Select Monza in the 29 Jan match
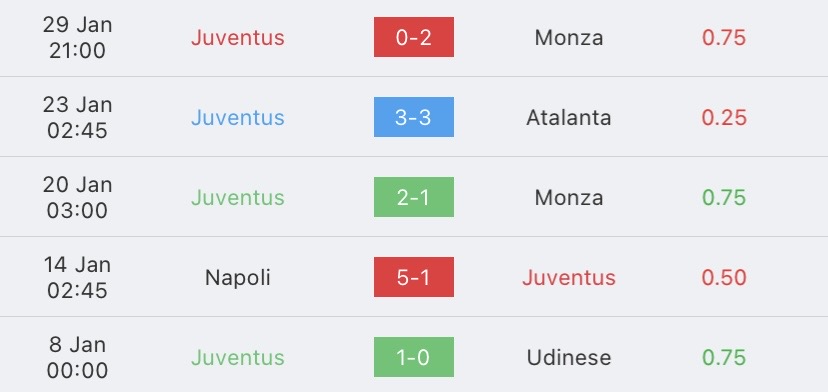This screenshot has width=828, height=392. coord(569,38)
